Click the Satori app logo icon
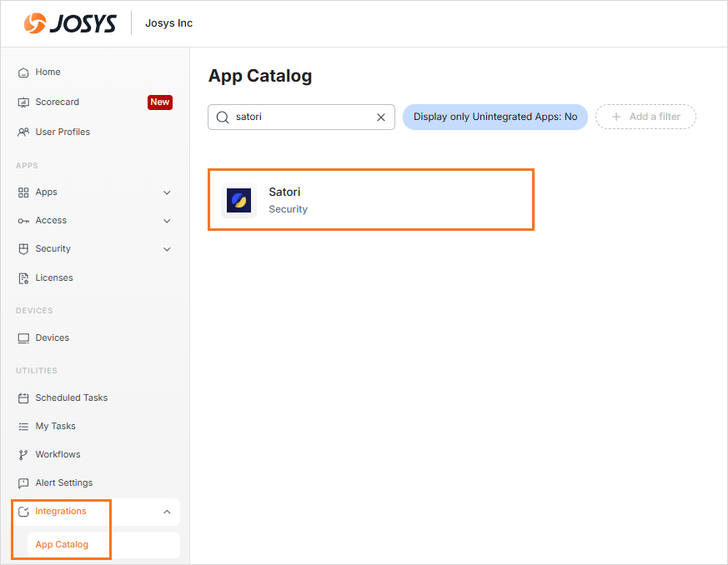The image size is (728, 565). click(x=238, y=200)
